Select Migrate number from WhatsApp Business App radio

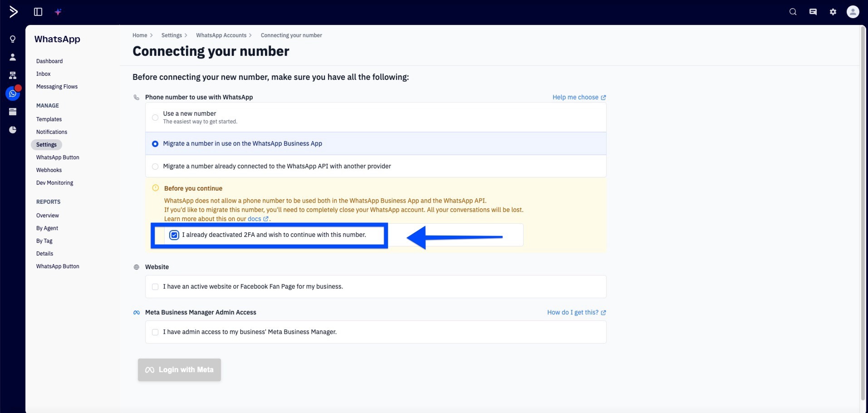[x=155, y=144]
